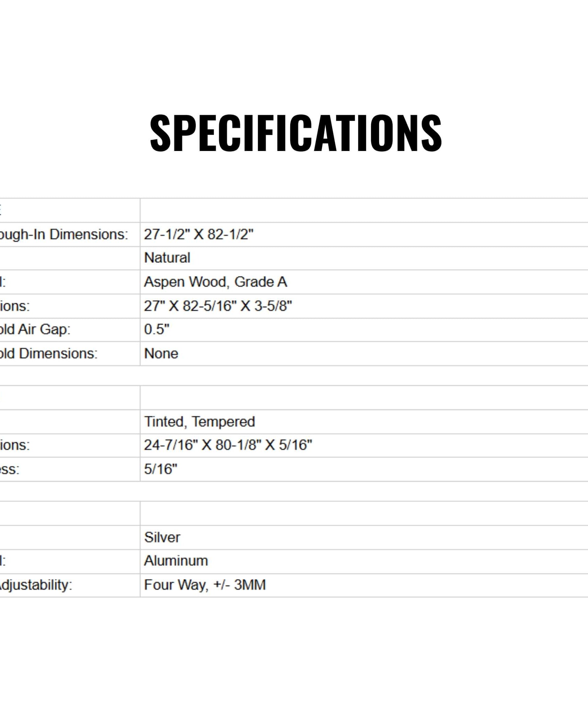
Task: Click the empty header cell above Tinted, Tempered
Action: point(364,398)
